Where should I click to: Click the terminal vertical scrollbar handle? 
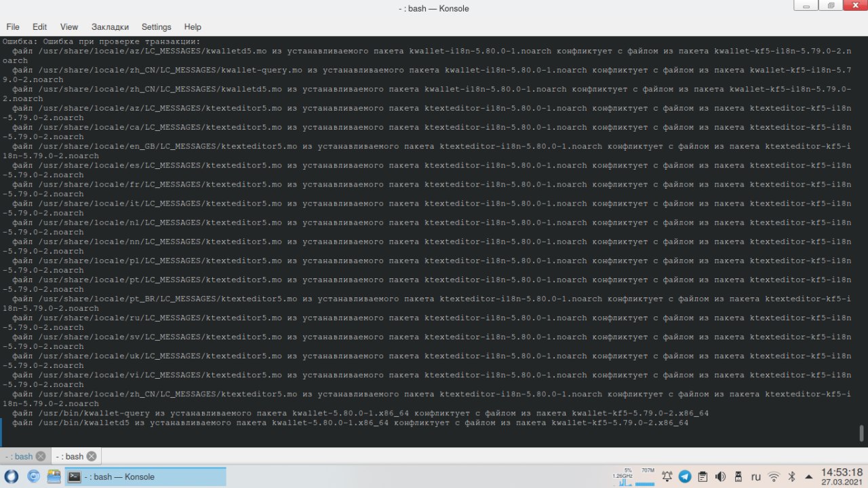coord(862,433)
